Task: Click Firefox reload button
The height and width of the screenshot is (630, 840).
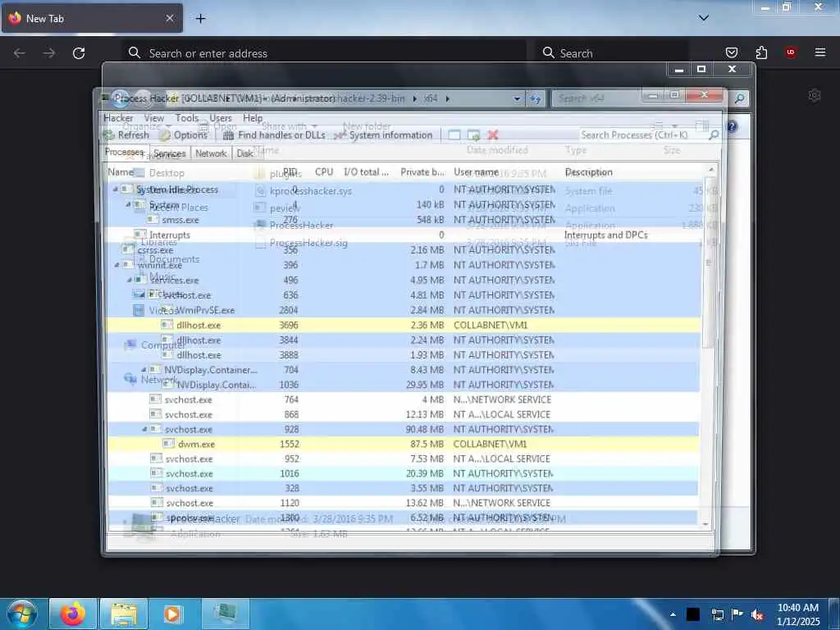Action: [x=79, y=53]
